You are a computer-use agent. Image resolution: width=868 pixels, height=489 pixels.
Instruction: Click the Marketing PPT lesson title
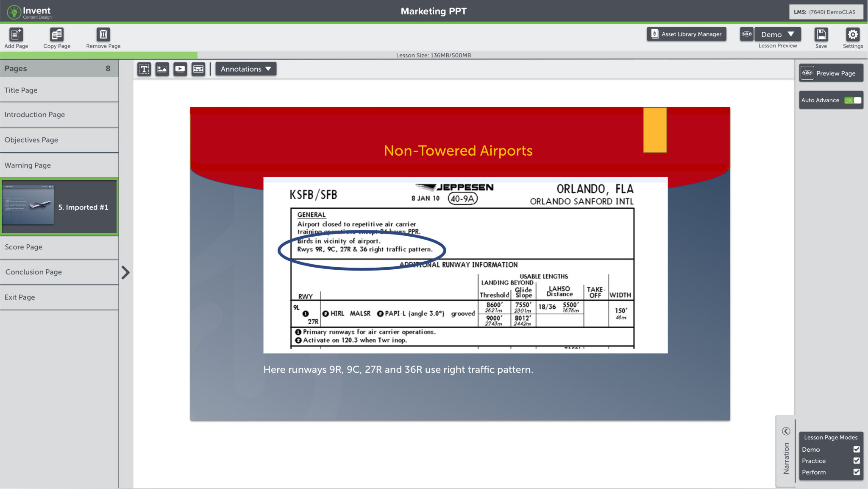click(x=434, y=11)
